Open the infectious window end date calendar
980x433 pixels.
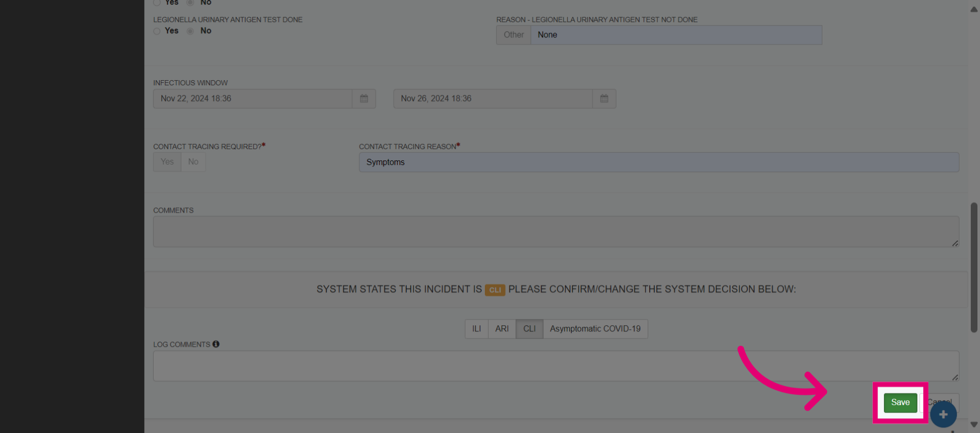pos(604,99)
